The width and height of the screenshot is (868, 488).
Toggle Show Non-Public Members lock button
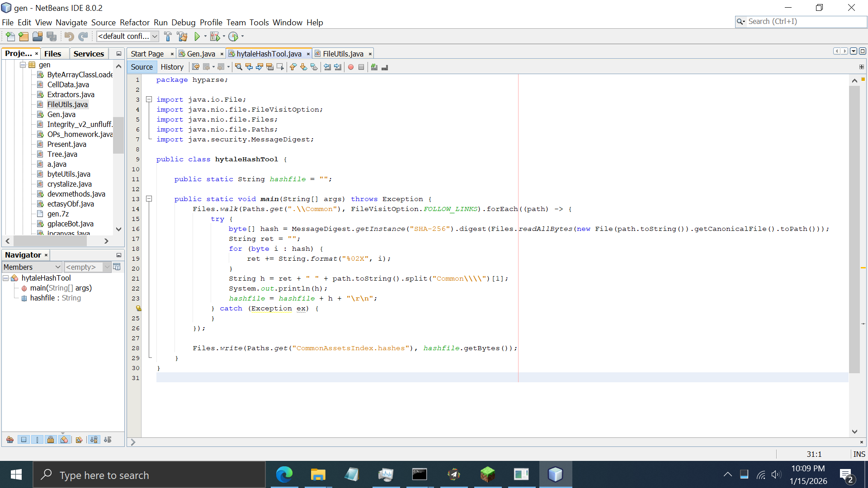pos(51,440)
